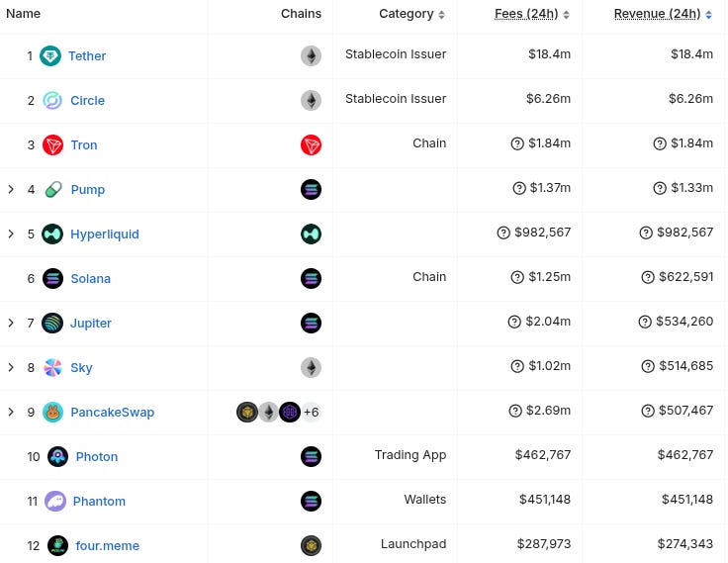Click the Tron logo next to its name
The width and height of the screenshot is (728, 563).
tap(53, 144)
